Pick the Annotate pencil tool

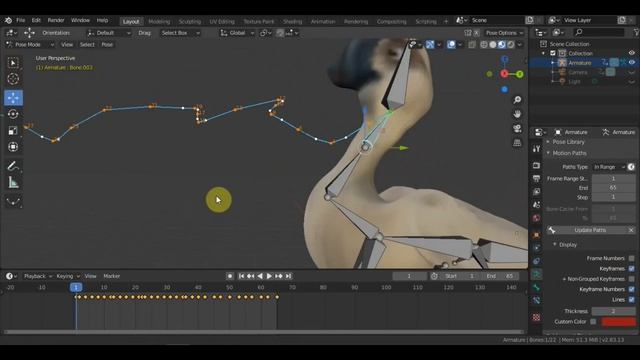click(13, 166)
